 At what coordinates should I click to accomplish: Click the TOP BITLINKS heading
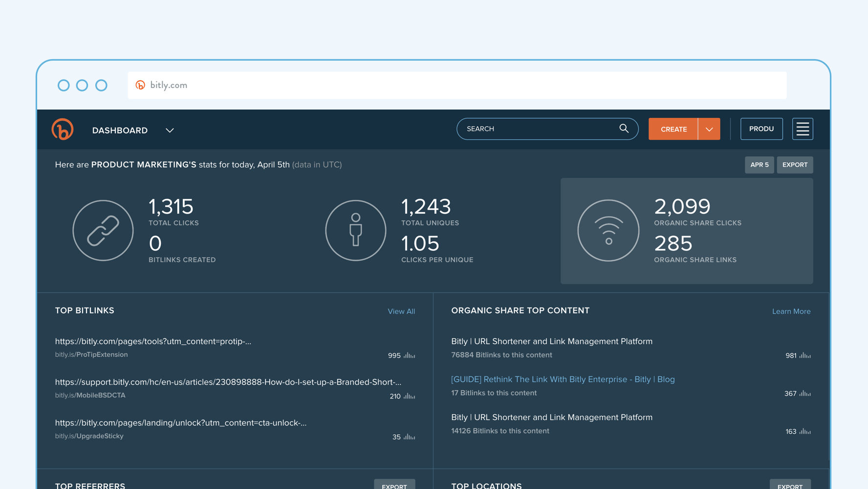[85, 311]
